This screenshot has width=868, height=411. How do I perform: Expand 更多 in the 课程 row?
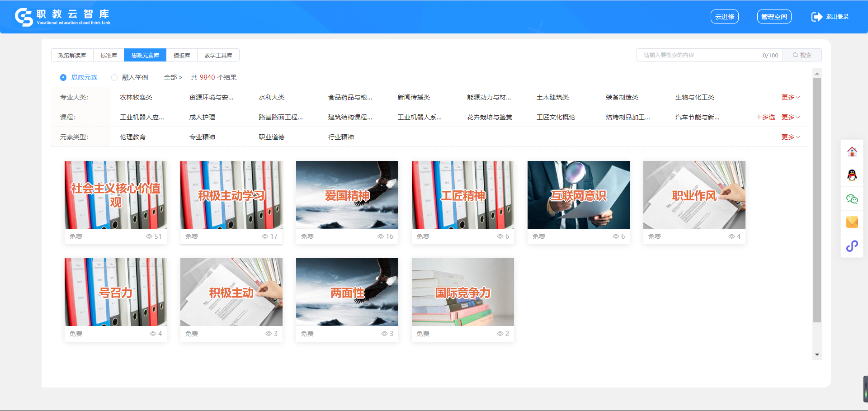point(790,117)
